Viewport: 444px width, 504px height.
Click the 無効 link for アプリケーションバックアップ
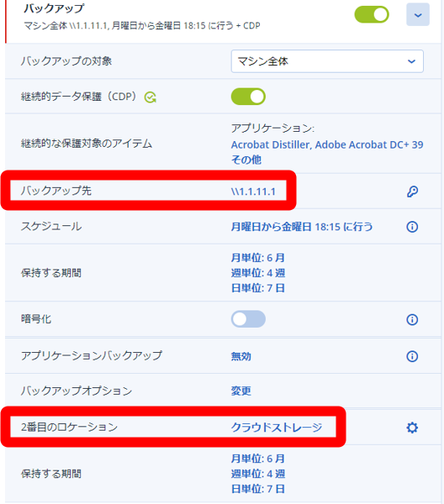pyautogui.click(x=241, y=356)
